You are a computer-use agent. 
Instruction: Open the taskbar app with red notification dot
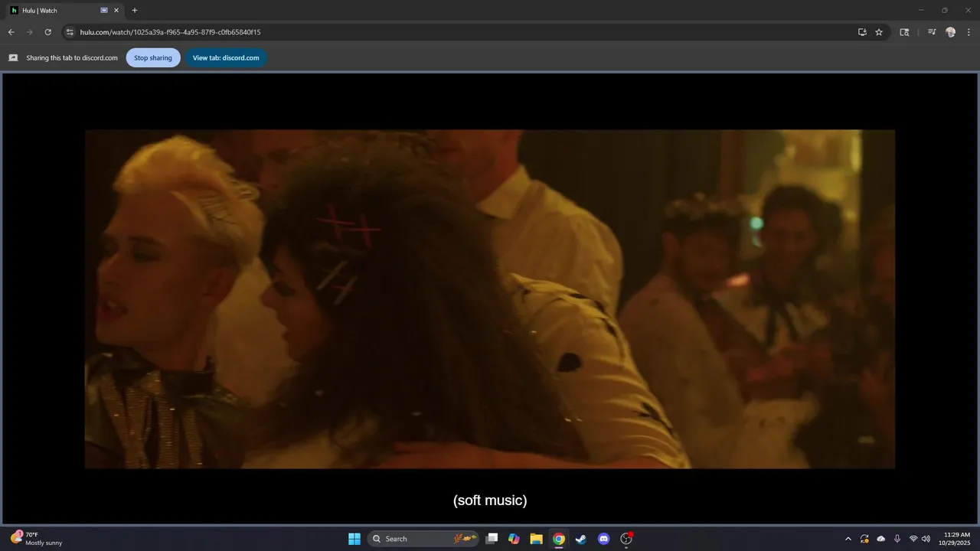point(626,539)
